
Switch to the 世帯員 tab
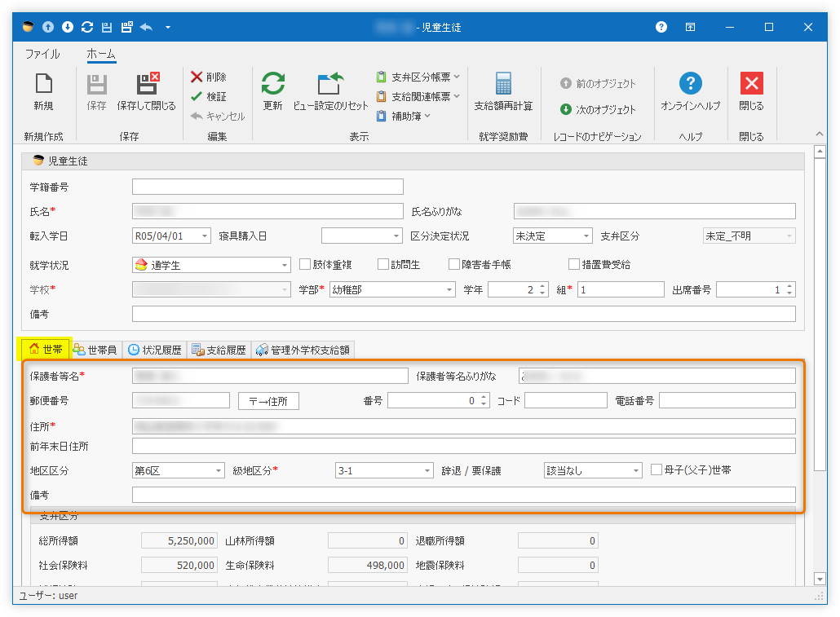[x=95, y=350]
